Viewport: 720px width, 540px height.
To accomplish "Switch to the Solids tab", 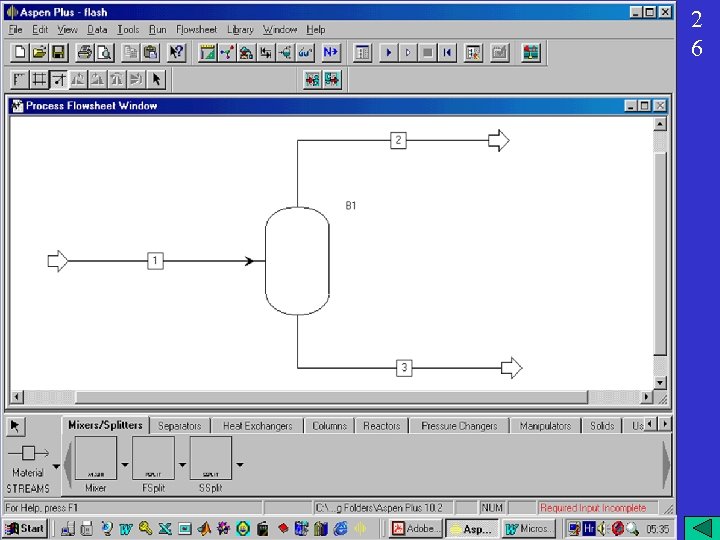I will pyautogui.click(x=602, y=426).
